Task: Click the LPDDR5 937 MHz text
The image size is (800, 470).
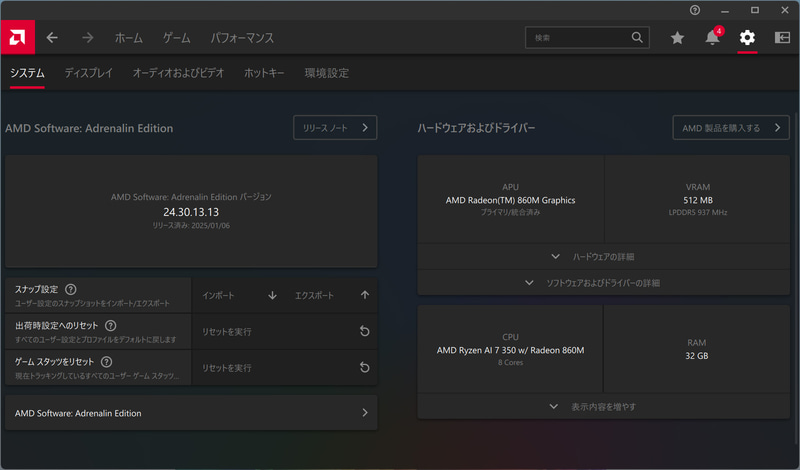Action: coord(698,212)
